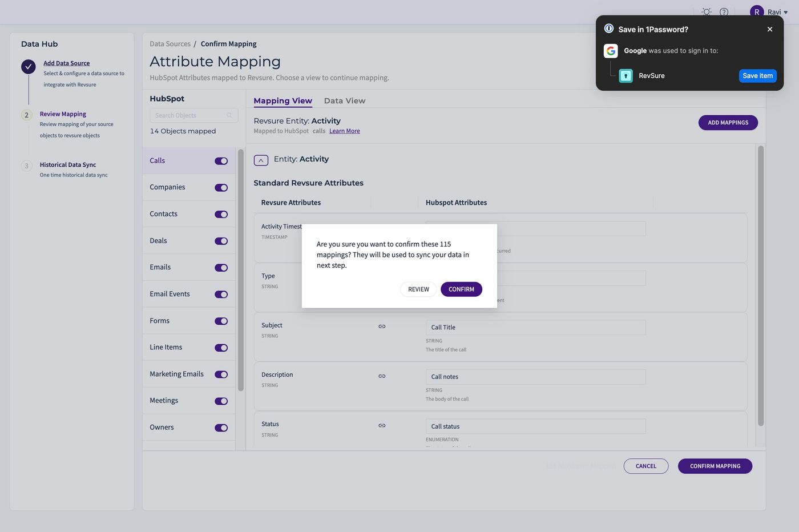Collapse the Entity: Activity section
This screenshot has height=532, width=799.
261,160
